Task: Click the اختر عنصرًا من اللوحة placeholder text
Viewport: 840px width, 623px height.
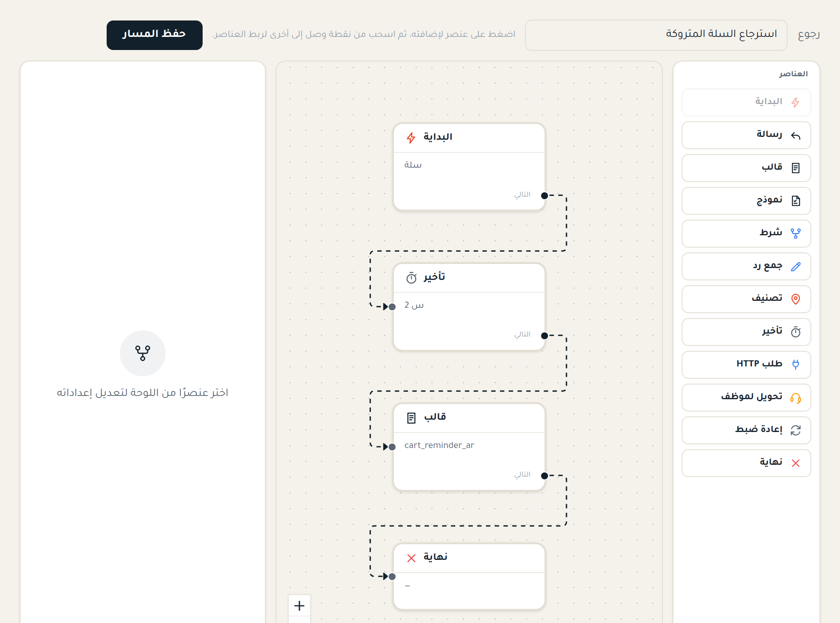Action: point(143,393)
